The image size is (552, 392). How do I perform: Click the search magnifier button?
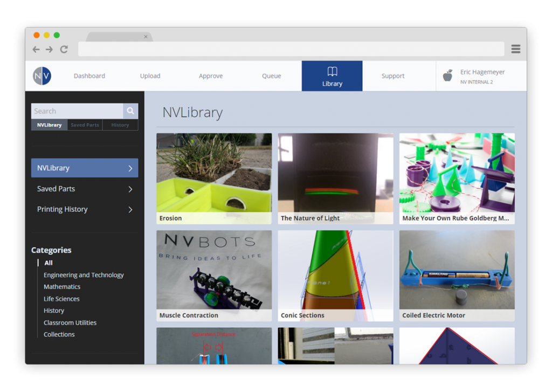coord(130,111)
